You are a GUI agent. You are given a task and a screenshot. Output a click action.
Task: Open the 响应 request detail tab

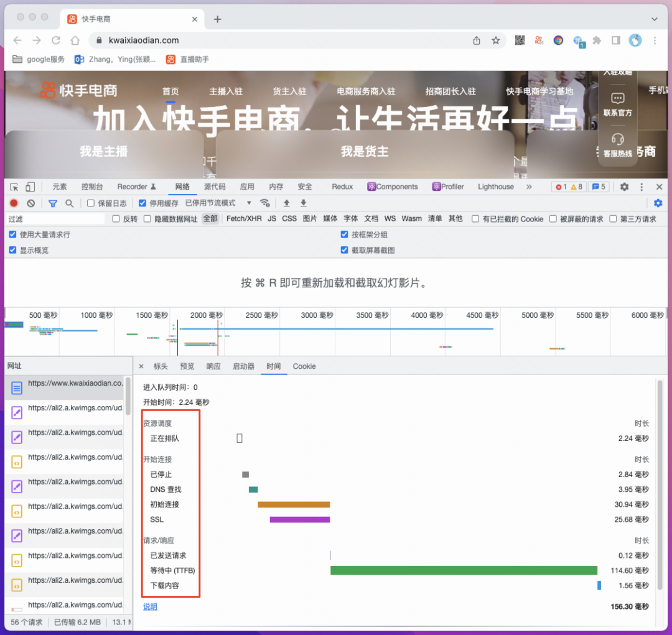coord(213,366)
